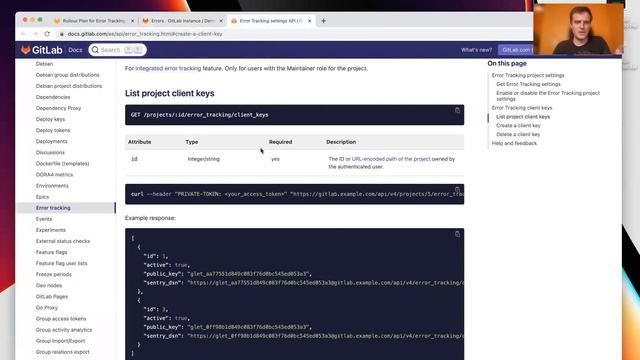Close the Errors GitLab Instance tab
This screenshot has width=640, height=360.
(221, 21)
